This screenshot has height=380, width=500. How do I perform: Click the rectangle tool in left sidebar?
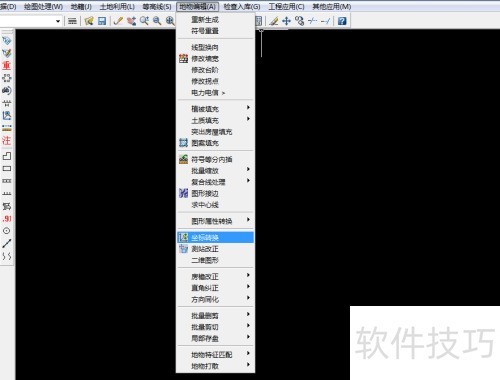coord(7,168)
